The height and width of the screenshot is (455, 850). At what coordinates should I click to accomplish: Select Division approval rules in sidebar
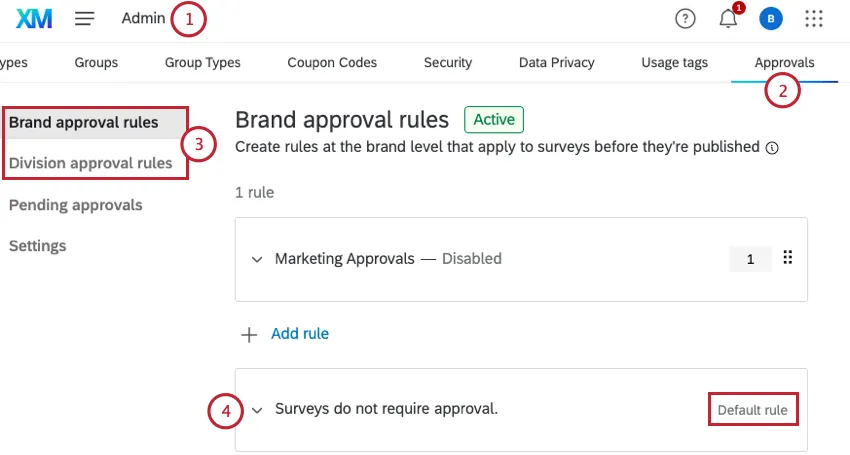pyautogui.click(x=90, y=163)
